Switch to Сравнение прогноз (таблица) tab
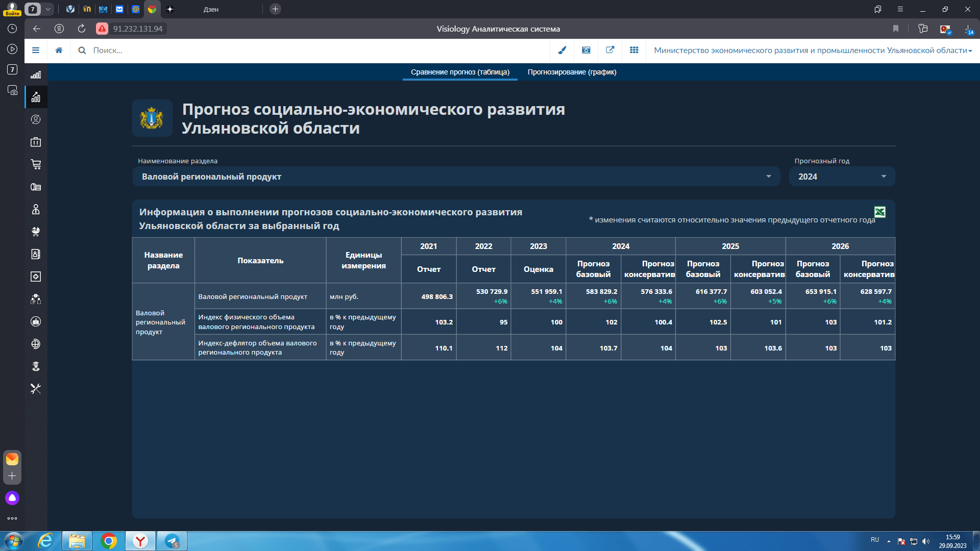This screenshot has height=551, width=980. point(460,72)
